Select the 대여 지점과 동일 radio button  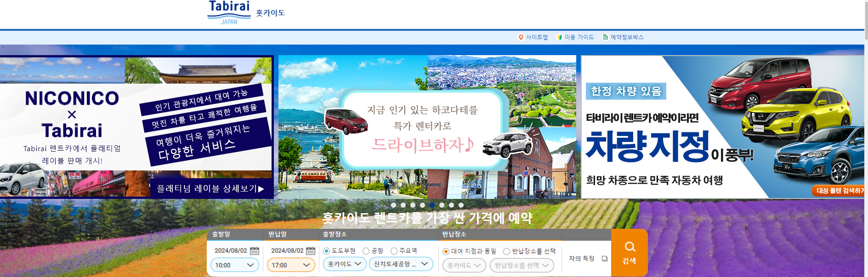click(x=446, y=251)
